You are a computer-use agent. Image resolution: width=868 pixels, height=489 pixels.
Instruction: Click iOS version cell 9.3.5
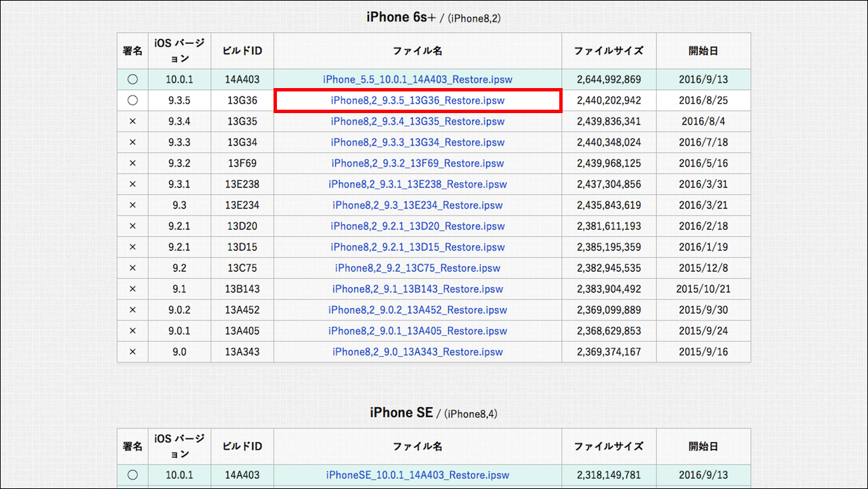coord(179,100)
